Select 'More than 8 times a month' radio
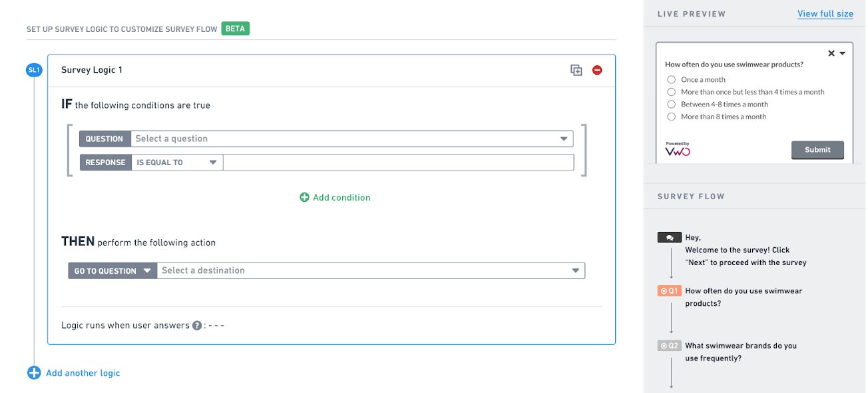The image size is (868, 393). [x=672, y=117]
